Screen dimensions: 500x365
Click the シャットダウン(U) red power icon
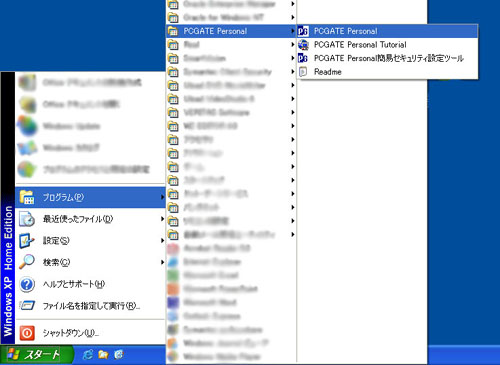tap(27, 333)
